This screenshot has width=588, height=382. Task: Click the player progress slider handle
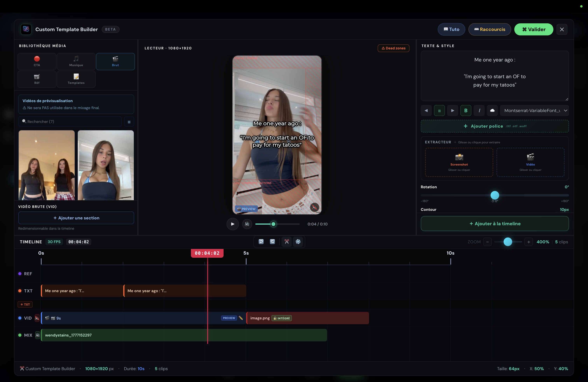273,224
